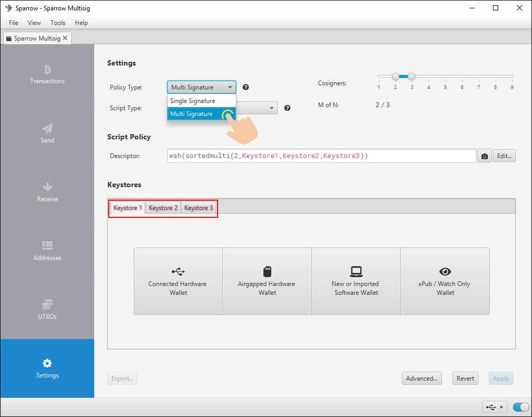Click the Advanced... button

pyautogui.click(x=422, y=379)
